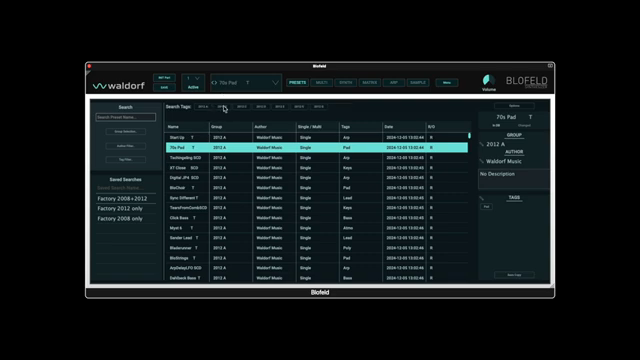Toggle the 2012 A search tag

point(203,107)
